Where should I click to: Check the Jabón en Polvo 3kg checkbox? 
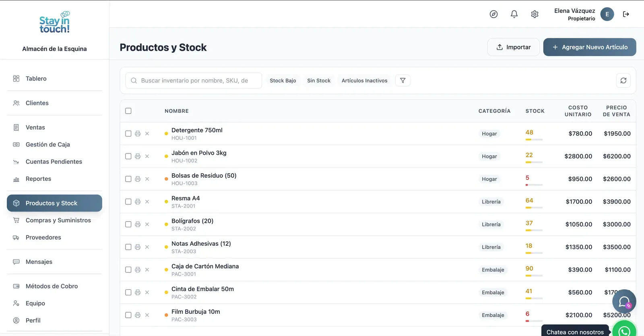128,156
